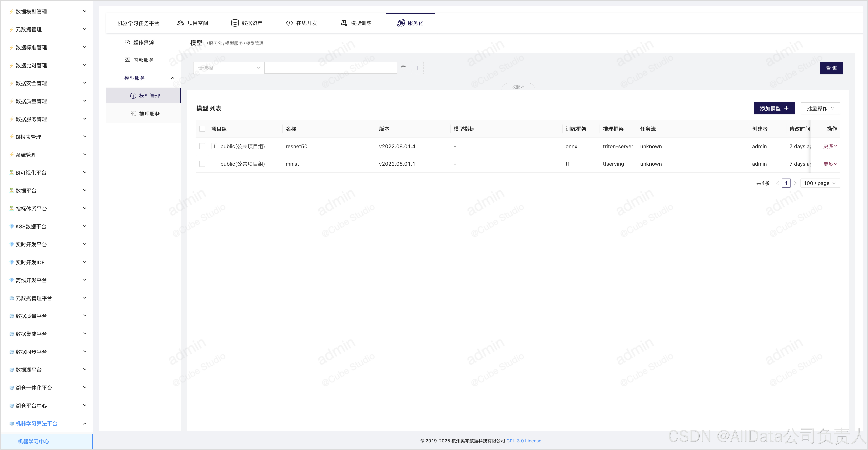Click the 模型服务 breadcrumb text
Image resolution: width=868 pixels, height=450 pixels.
234,43
